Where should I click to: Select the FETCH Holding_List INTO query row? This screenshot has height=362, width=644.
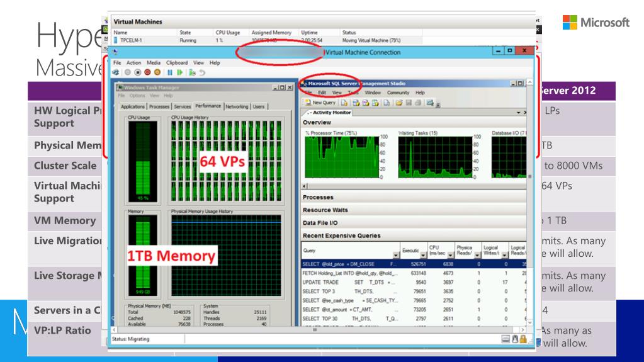[x=414, y=273]
